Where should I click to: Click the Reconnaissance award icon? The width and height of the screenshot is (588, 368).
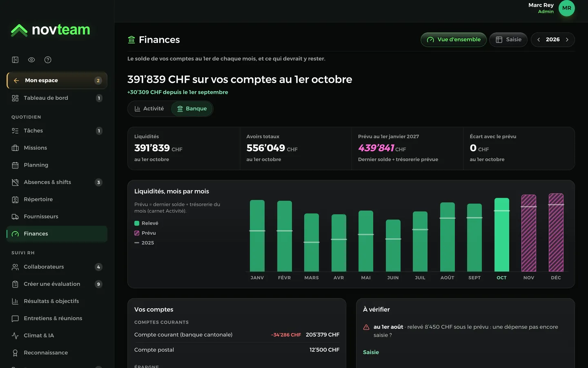15,353
